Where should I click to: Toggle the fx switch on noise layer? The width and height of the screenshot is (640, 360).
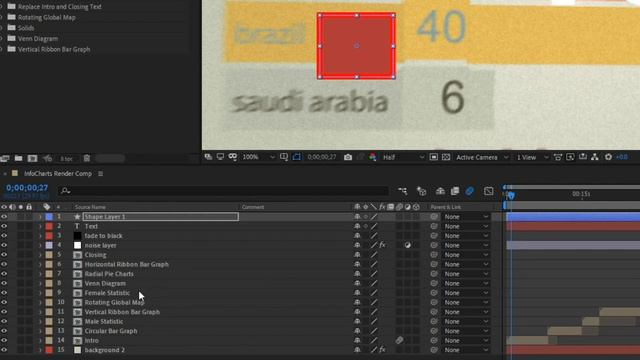point(382,245)
